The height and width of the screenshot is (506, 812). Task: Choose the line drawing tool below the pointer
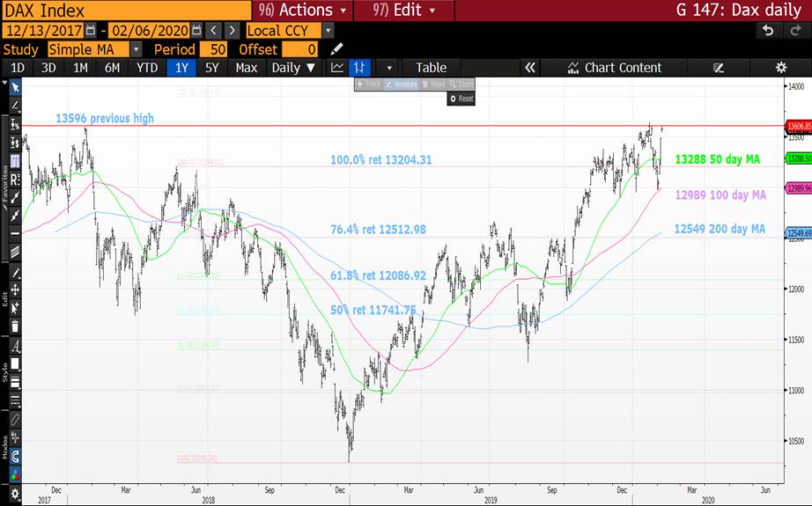pos(15,106)
